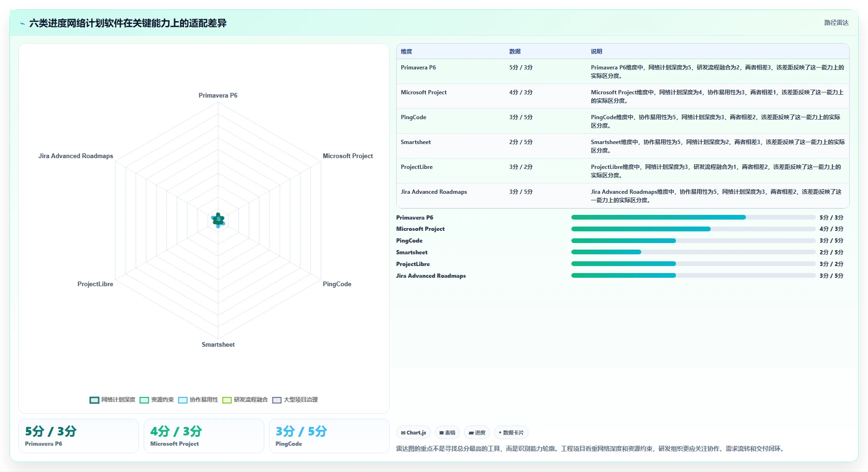Select the Jira Advanced Roadmaps table row name

point(434,192)
